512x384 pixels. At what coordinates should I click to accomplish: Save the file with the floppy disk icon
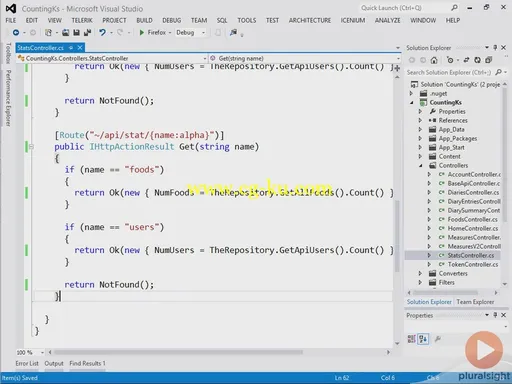point(76,32)
